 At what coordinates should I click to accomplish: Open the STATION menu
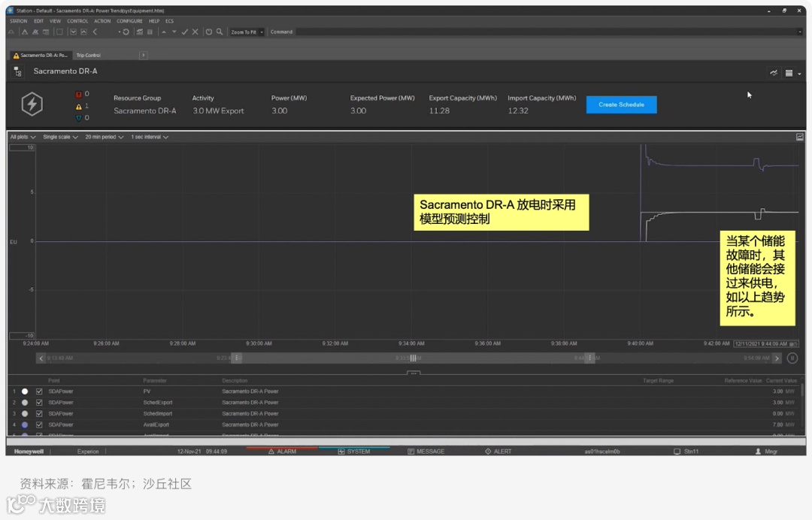pos(19,21)
